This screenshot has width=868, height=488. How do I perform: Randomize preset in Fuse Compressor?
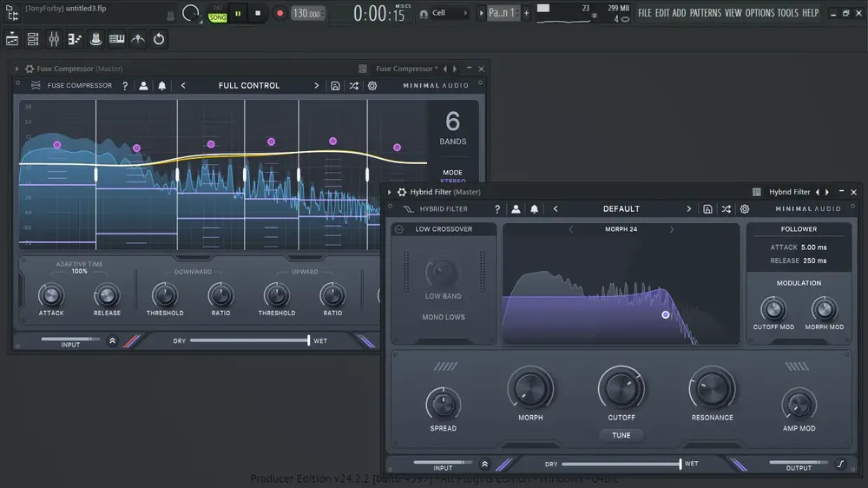pyautogui.click(x=353, y=85)
